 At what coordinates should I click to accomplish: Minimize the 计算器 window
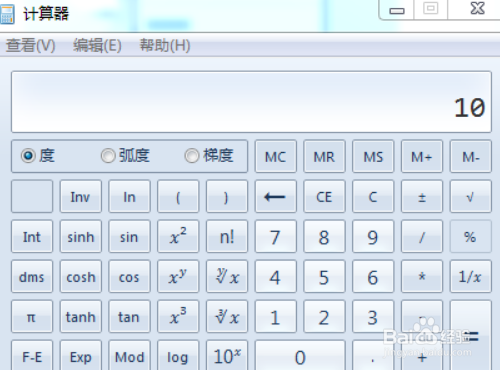tap(397, 10)
